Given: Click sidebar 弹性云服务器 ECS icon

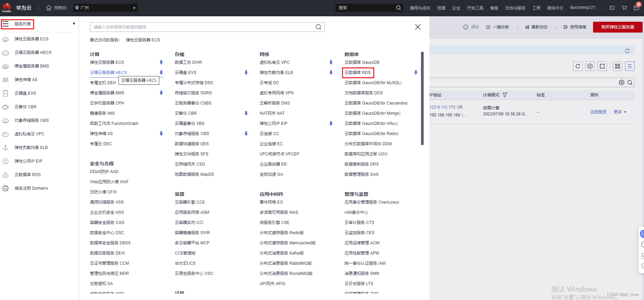Looking at the screenshot, I should tap(5, 39).
